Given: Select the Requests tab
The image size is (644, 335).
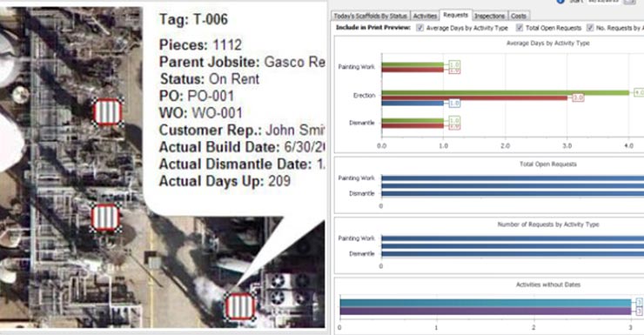Looking at the screenshot, I should click(x=455, y=15).
